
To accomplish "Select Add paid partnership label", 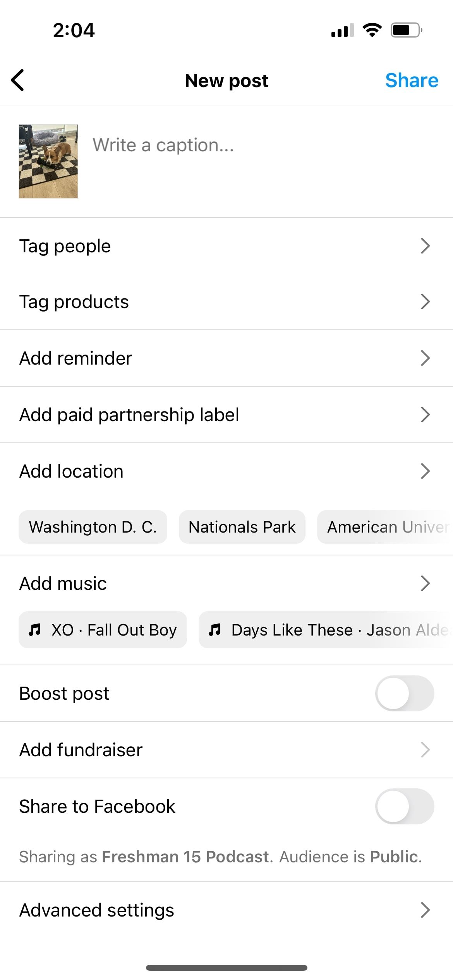I will pos(129,415).
